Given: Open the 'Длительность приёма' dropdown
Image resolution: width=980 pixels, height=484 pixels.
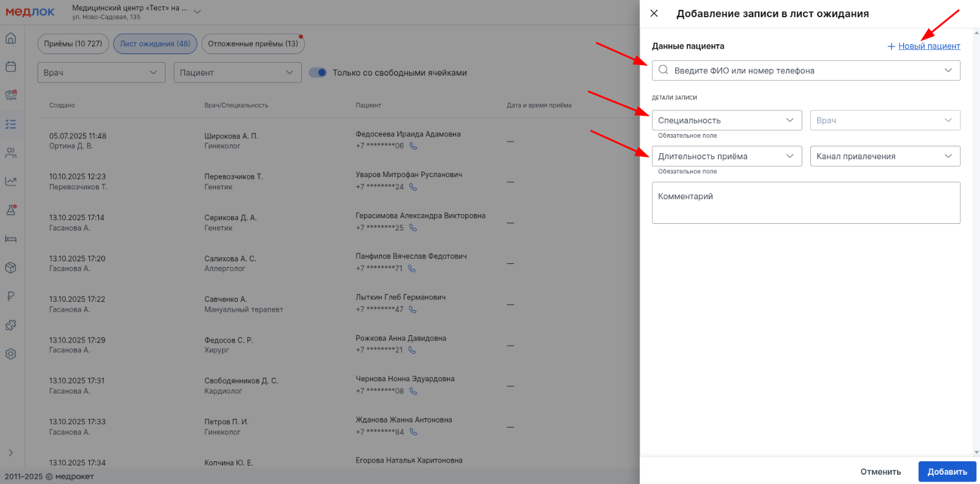Looking at the screenshot, I should tap(726, 156).
